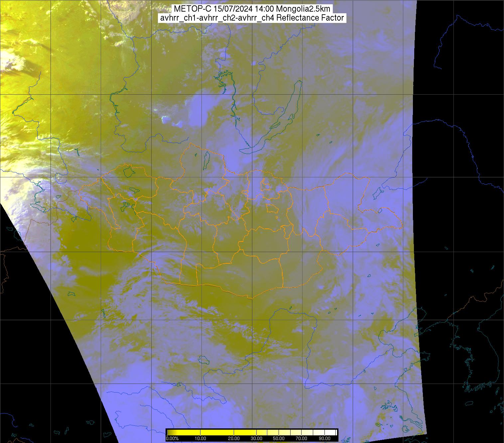Click the 20.00 label on the color scale

(x=234, y=438)
